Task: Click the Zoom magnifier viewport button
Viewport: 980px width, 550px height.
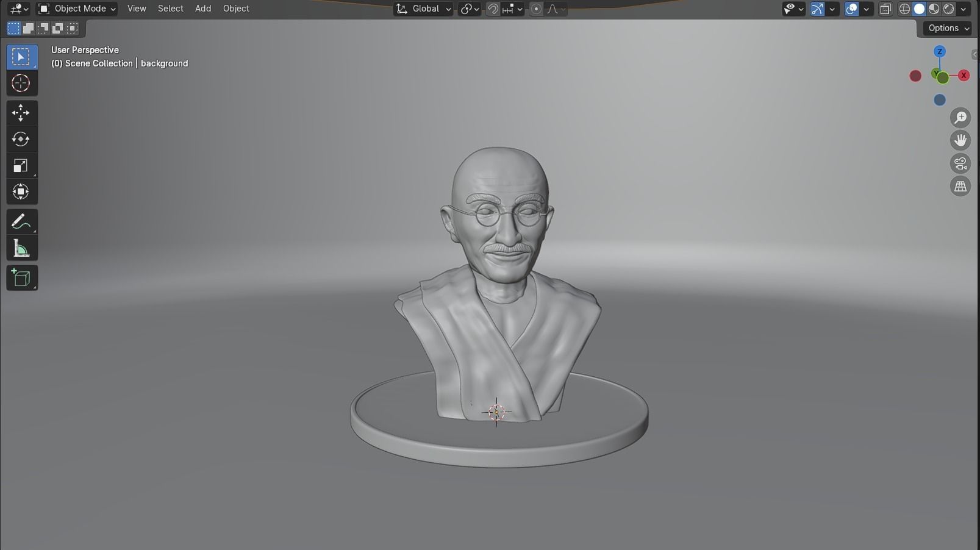Action: tap(960, 117)
